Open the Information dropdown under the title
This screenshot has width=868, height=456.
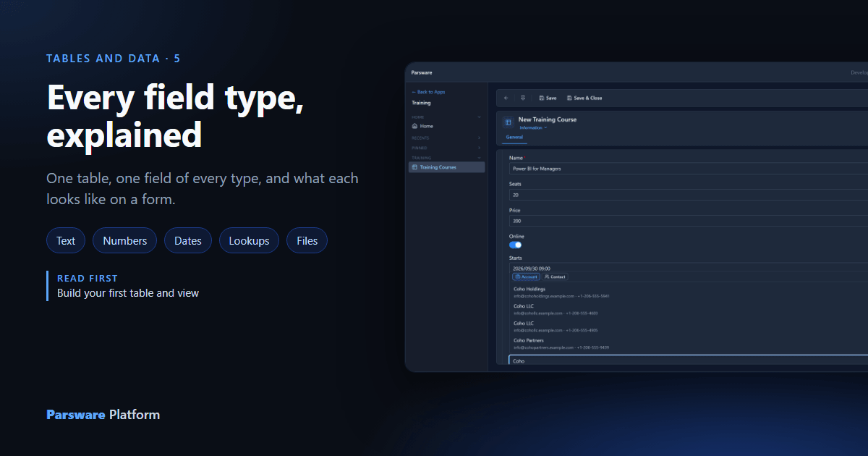point(533,127)
